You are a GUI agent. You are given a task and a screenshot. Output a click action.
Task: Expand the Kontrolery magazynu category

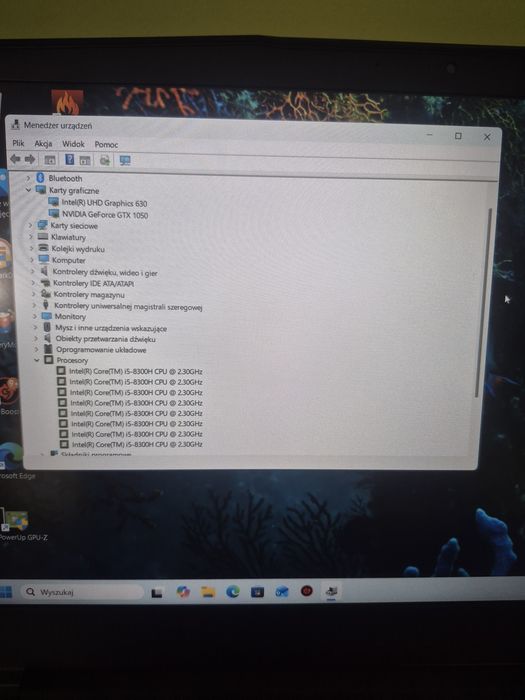click(x=33, y=294)
